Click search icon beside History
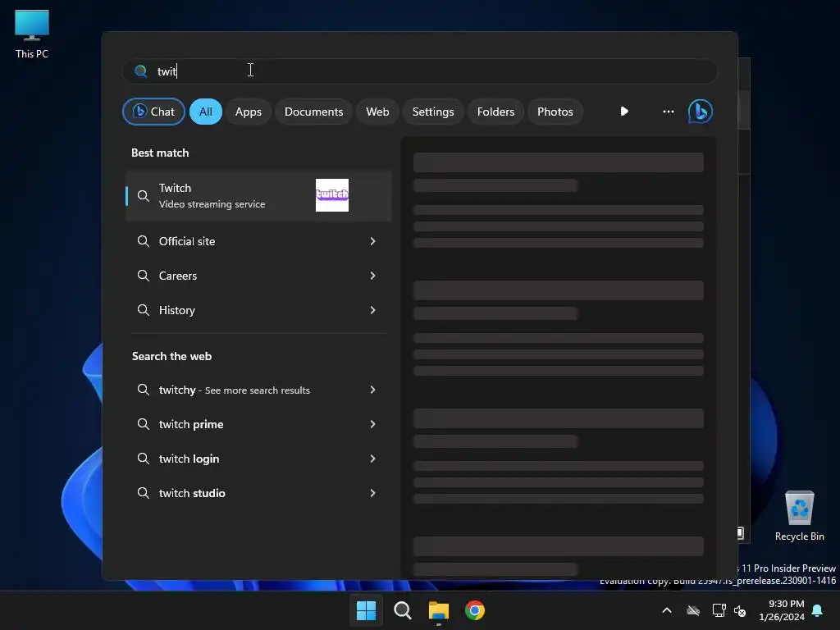This screenshot has width=840, height=630. pyautogui.click(x=143, y=309)
